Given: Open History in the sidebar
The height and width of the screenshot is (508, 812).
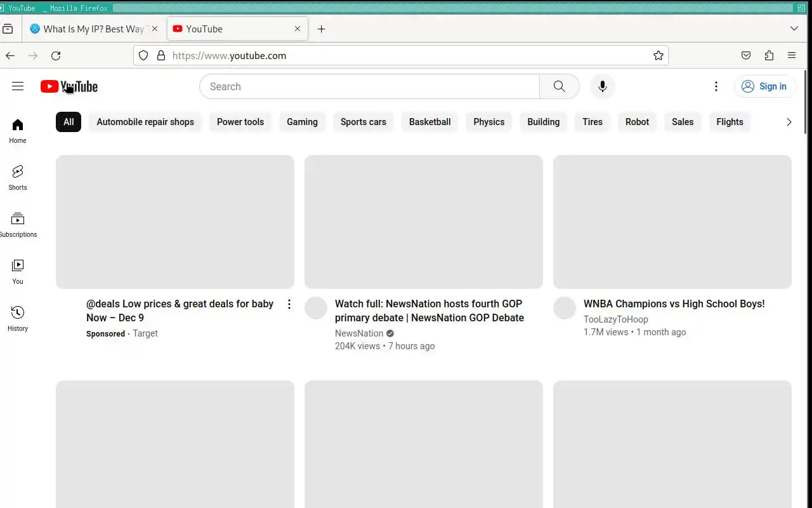Looking at the screenshot, I should click(x=18, y=319).
